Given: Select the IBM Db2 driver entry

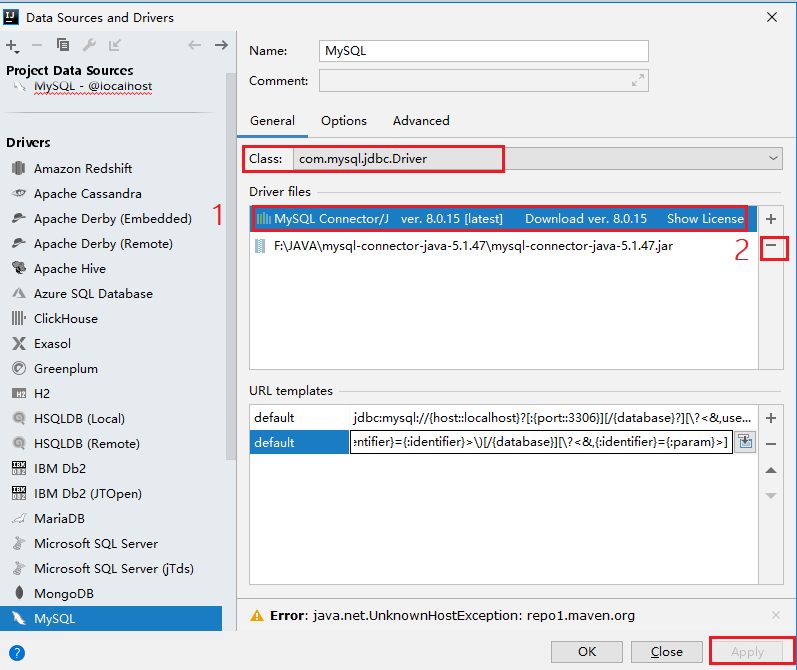Looking at the screenshot, I should (59, 468).
